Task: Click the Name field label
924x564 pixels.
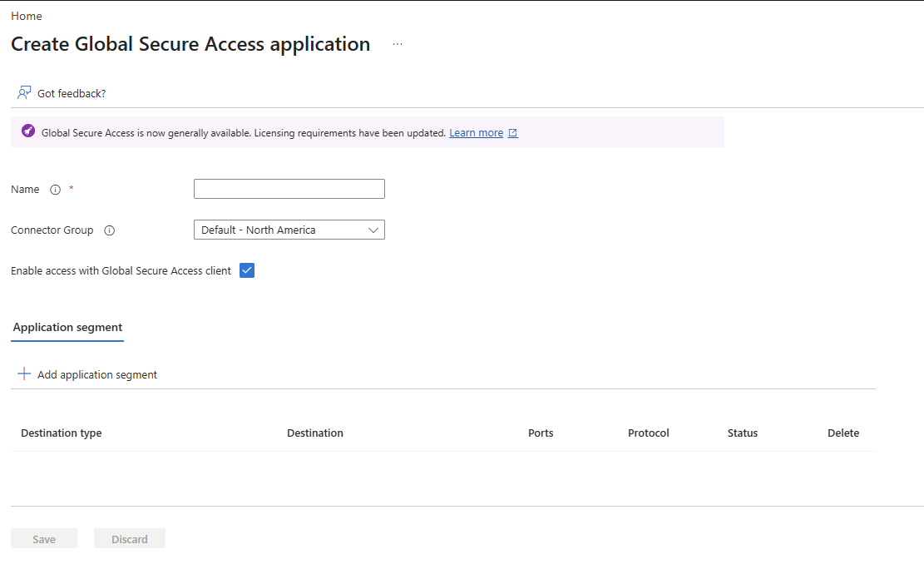Action: [x=25, y=189]
